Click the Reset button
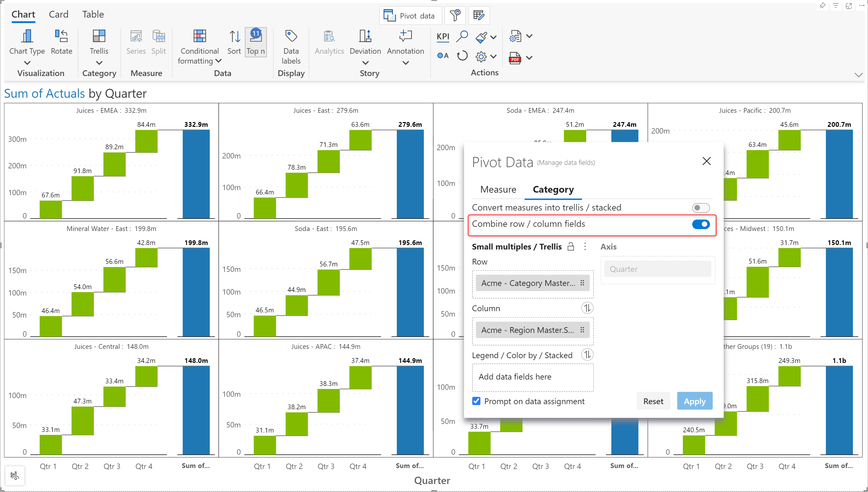The image size is (868, 492). [653, 401]
